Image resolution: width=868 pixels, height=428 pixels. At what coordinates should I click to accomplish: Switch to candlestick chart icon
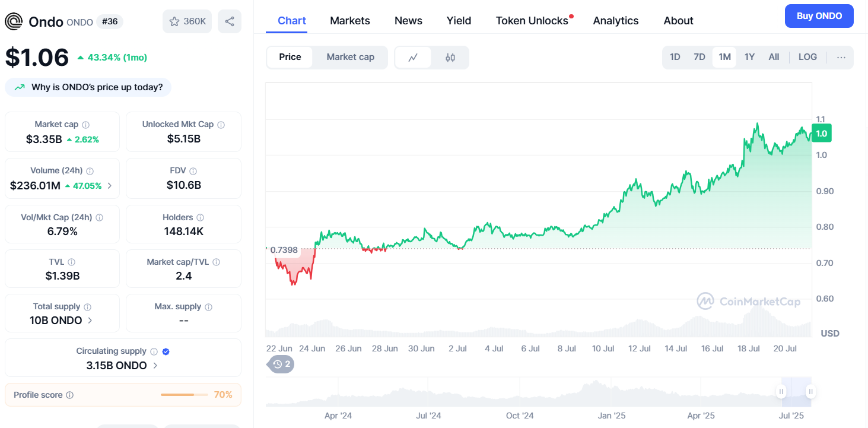[x=450, y=58]
